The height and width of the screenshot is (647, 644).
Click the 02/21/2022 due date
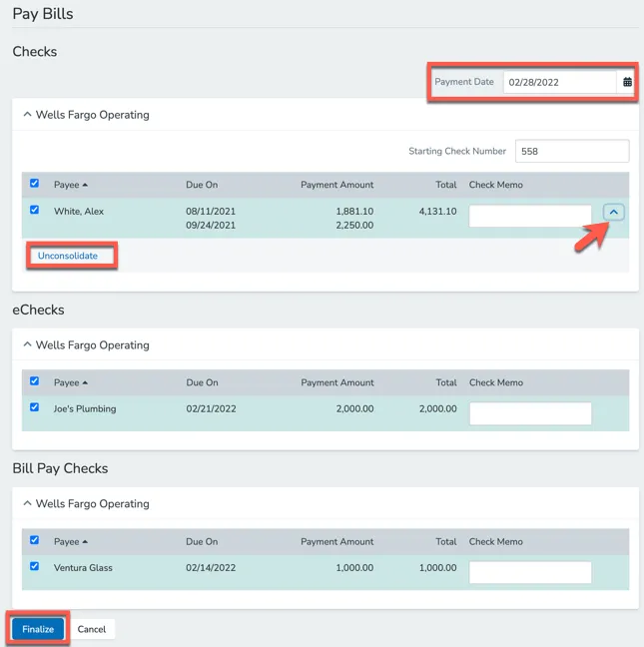[211, 409]
